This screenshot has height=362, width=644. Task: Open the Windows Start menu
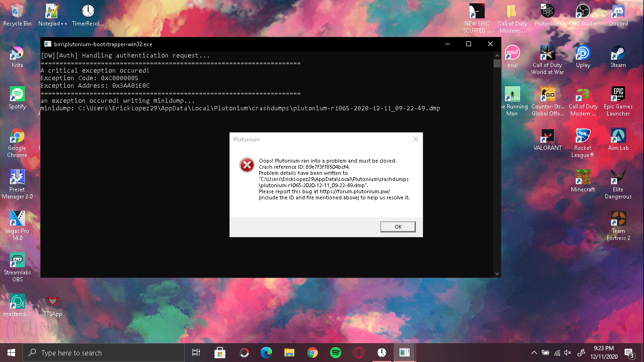coord(11,353)
